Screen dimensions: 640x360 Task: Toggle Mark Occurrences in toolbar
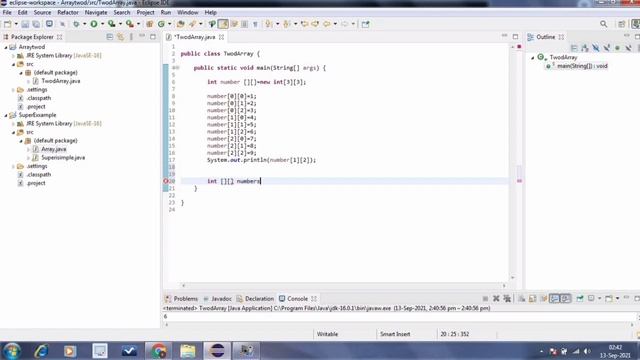click(x=223, y=24)
